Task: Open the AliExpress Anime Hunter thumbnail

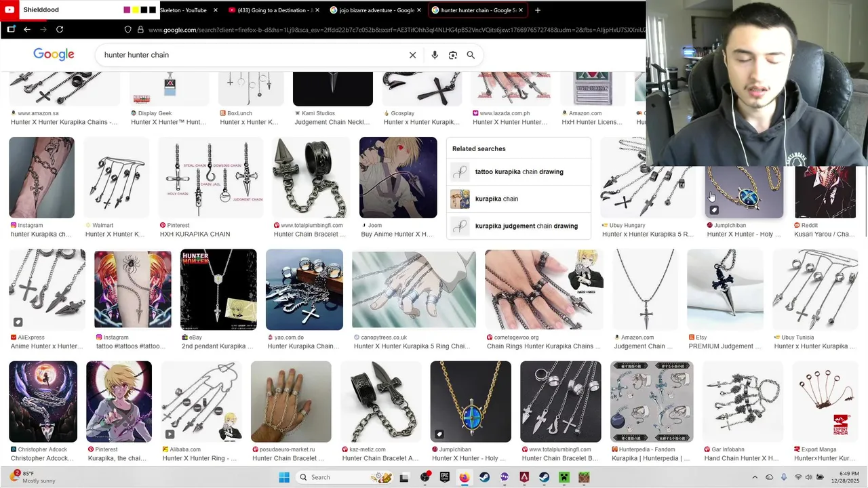Action: [47, 290]
